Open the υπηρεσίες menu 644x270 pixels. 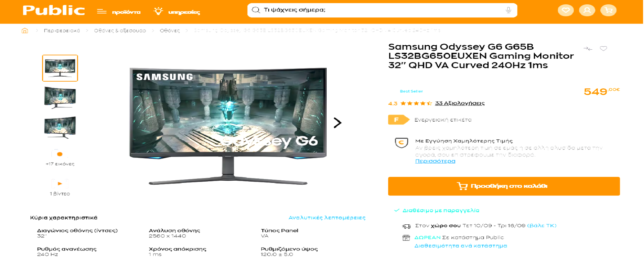click(177, 12)
